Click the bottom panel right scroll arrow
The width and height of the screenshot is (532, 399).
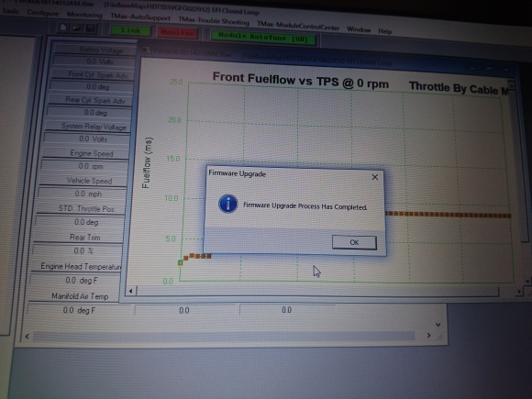coord(428,336)
